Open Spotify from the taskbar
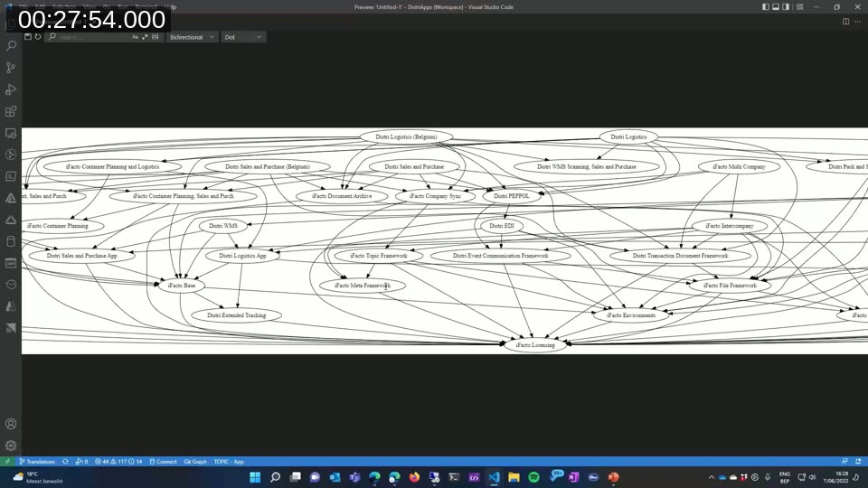Viewport: 868px width, 488px height. pos(533,477)
